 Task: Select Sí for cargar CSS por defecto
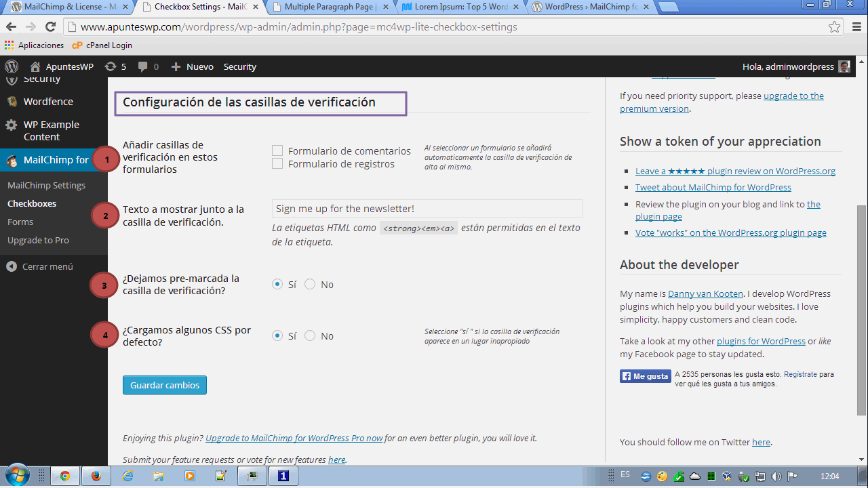277,335
